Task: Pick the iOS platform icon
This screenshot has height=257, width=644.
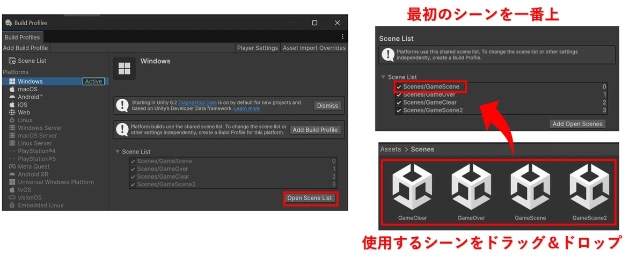Action: click(12, 105)
